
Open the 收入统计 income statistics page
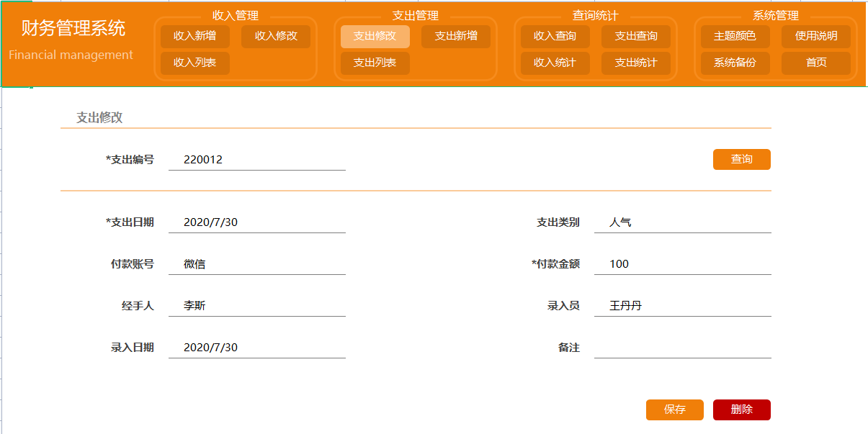click(554, 63)
